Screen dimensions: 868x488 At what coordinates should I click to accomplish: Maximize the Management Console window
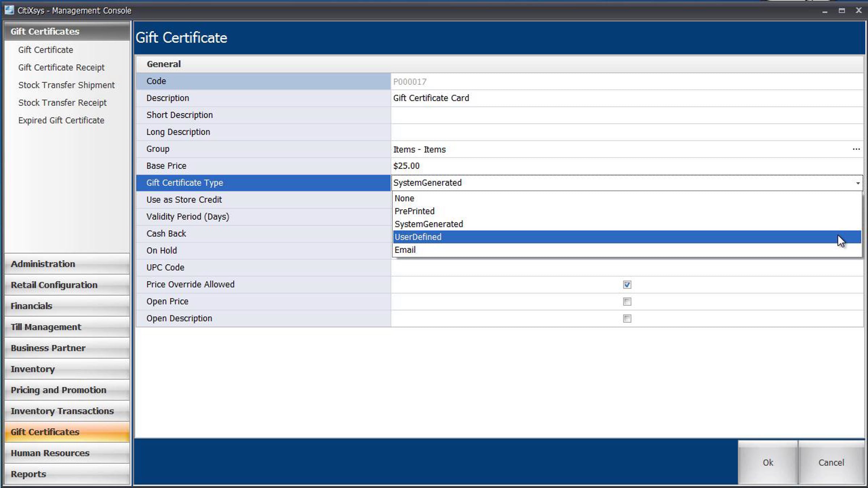(842, 10)
